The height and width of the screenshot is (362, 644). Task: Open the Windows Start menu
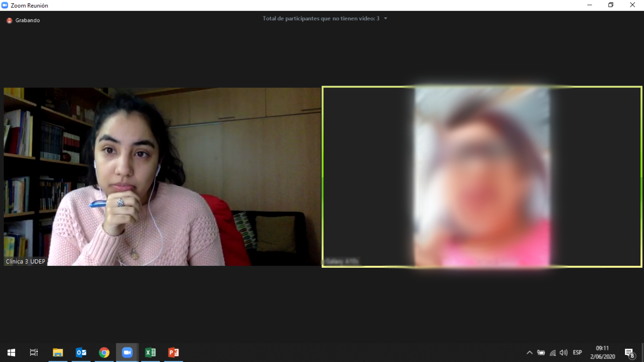[11, 352]
